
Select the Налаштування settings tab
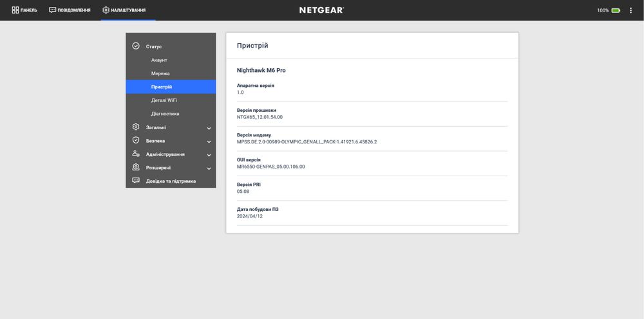(124, 10)
